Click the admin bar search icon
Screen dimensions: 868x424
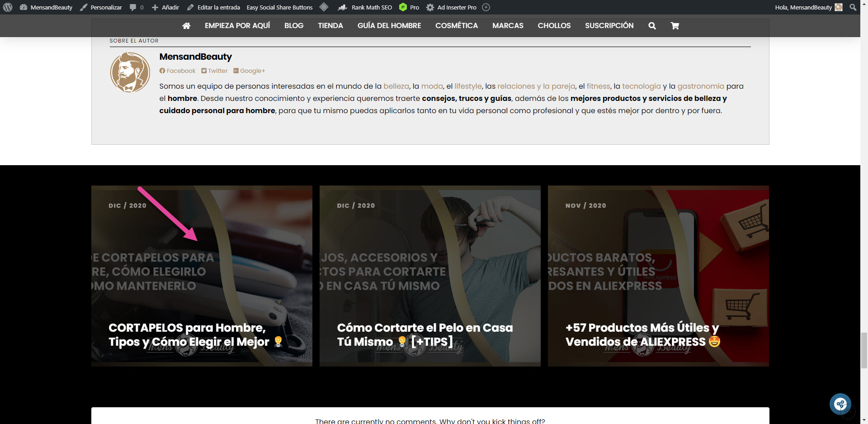coord(853,7)
